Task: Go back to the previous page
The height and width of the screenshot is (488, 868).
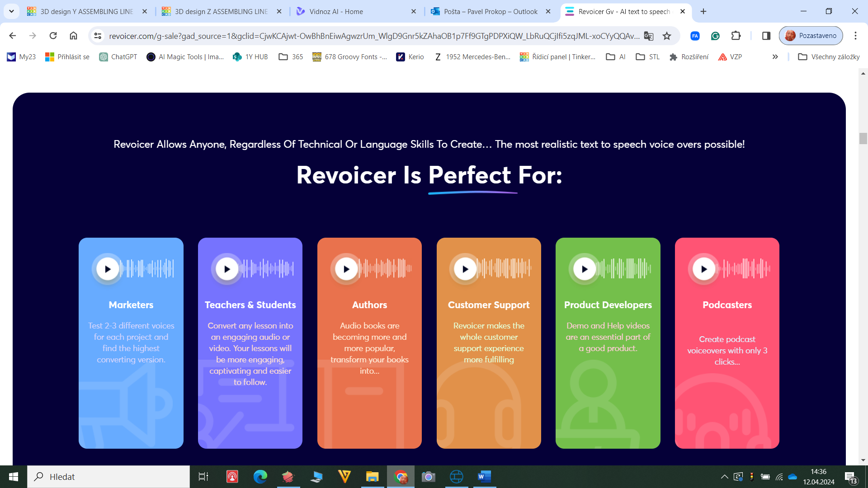Action: [x=13, y=36]
